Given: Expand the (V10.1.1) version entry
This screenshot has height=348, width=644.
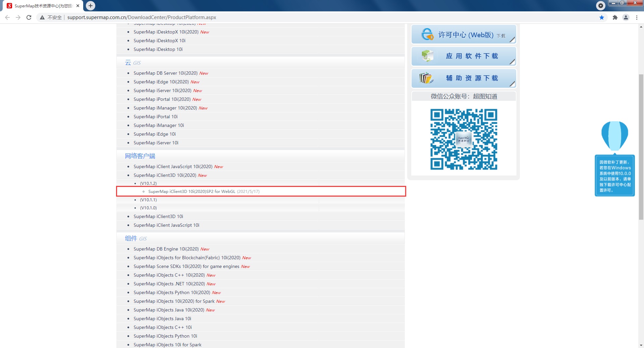Looking at the screenshot, I should pos(148,200).
